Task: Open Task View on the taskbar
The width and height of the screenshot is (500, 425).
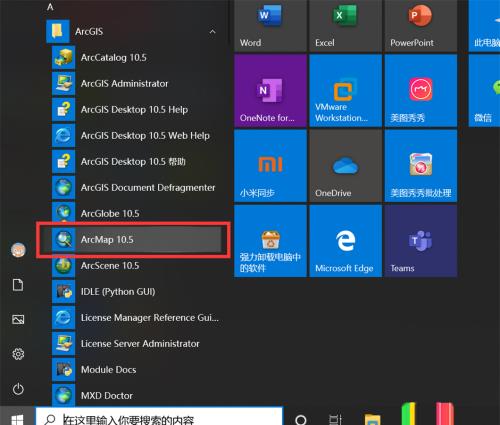Action: pos(335,420)
